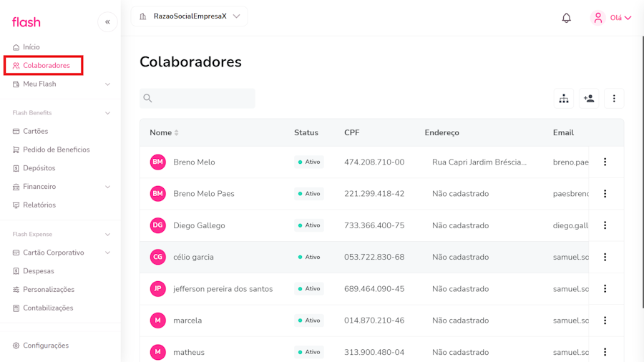Open the more options menu above the table
The width and height of the screenshot is (644, 362).
click(x=614, y=99)
